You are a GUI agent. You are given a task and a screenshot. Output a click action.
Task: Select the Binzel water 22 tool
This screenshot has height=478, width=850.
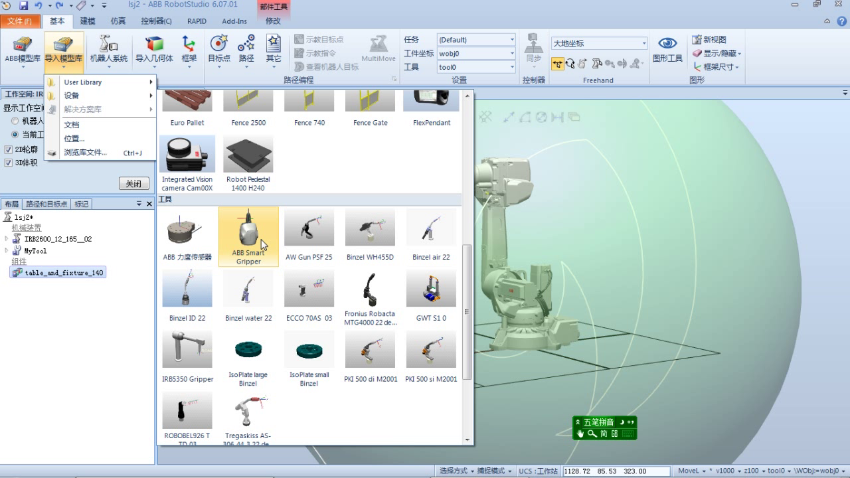pos(248,297)
